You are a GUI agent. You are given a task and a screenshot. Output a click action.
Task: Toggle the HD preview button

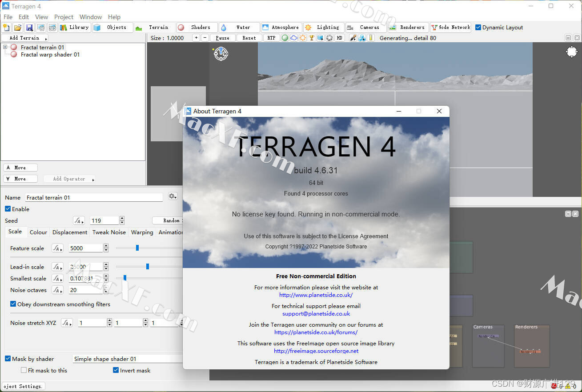(x=340, y=38)
